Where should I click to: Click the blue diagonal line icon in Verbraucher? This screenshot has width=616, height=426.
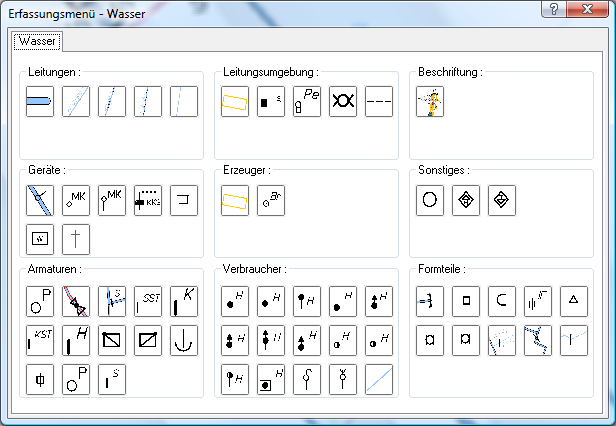point(379,379)
